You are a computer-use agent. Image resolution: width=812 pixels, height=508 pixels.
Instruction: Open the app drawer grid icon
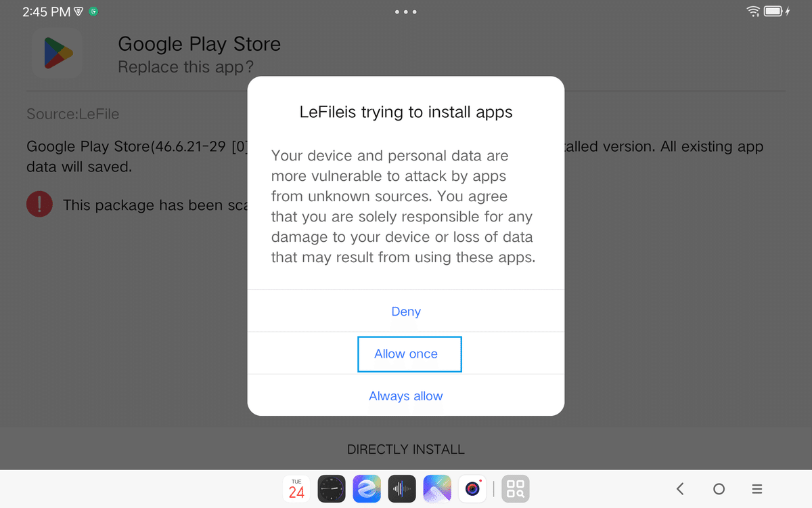(x=516, y=488)
